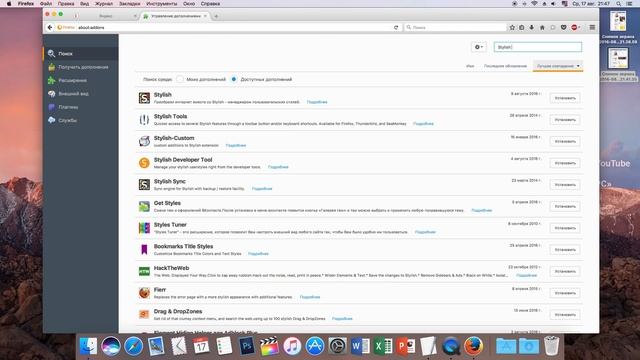This screenshot has width=640, height=360.
Task: Open the Firefox hamburger menu
Action: (592, 27)
